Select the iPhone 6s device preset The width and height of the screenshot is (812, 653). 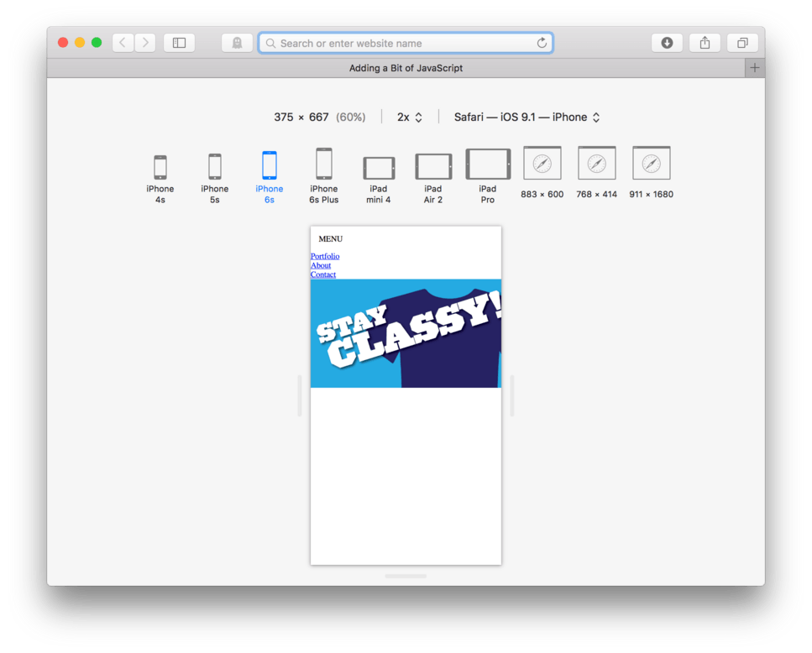pos(270,177)
